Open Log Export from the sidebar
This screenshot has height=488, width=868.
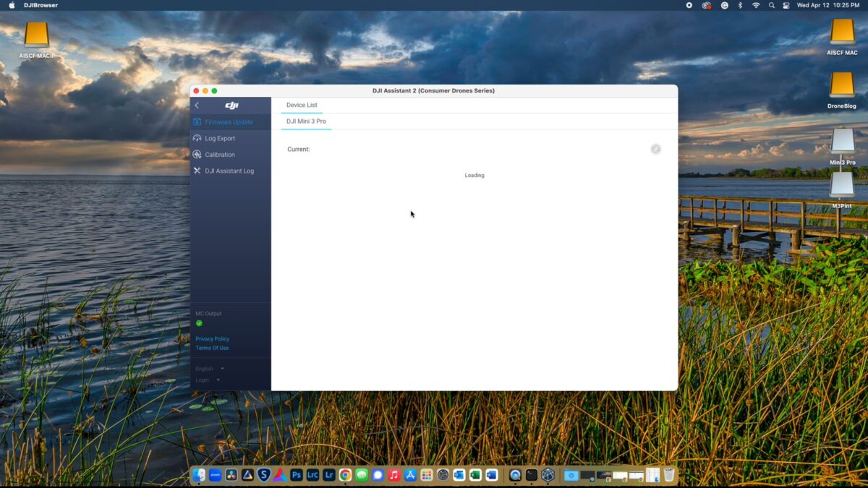tap(220, 138)
